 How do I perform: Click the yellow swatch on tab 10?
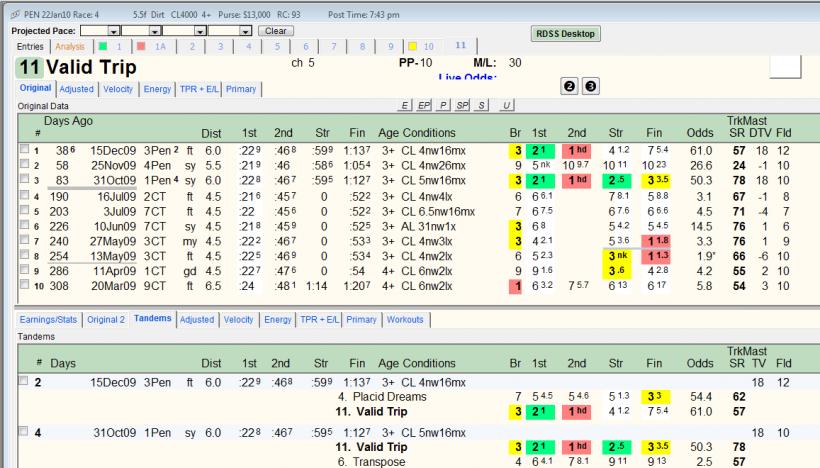pyautogui.click(x=412, y=46)
